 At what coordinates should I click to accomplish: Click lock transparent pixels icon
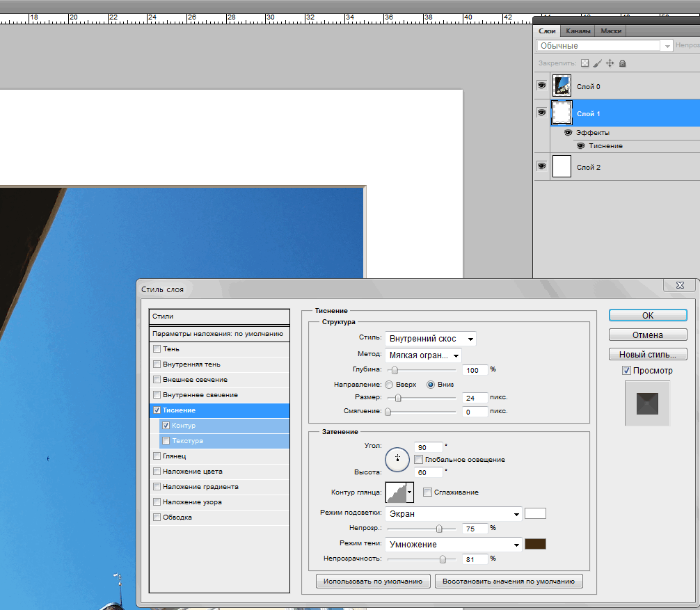584,63
